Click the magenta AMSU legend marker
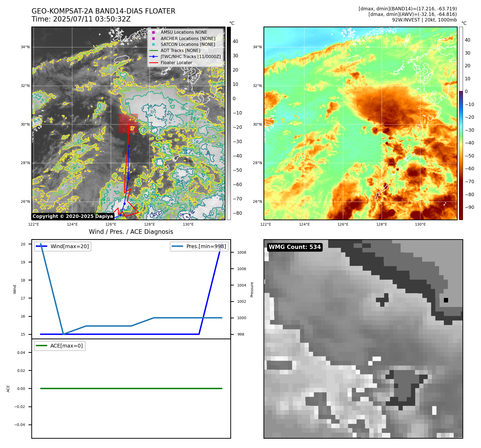 point(153,32)
